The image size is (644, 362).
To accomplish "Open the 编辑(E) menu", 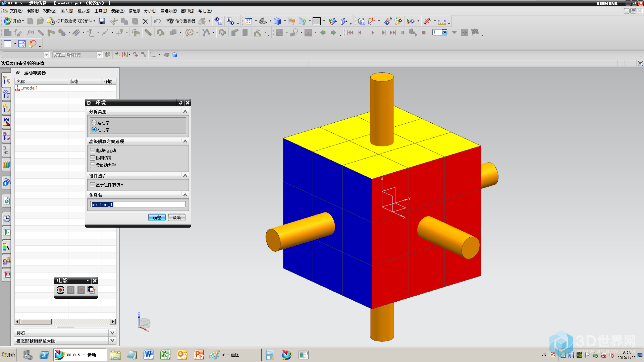I will [33, 11].
